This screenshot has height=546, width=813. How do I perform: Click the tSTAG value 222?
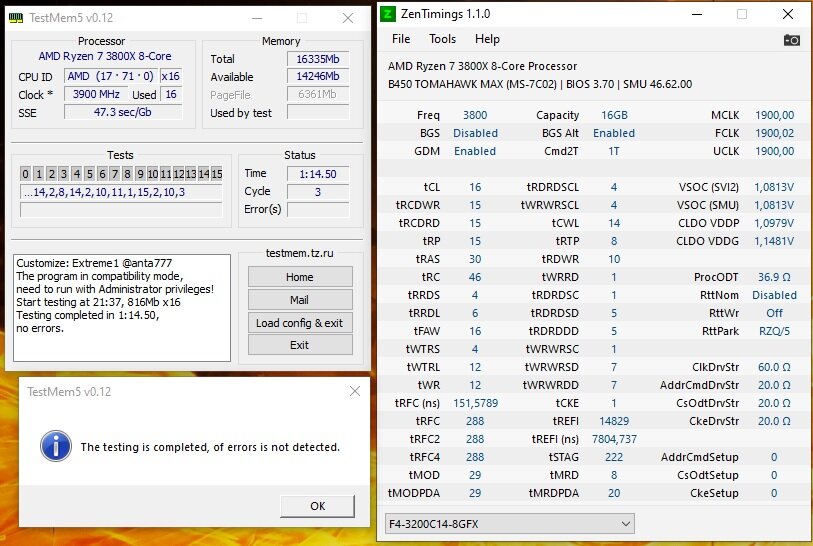pyautogui.click(x=614, y=457)
